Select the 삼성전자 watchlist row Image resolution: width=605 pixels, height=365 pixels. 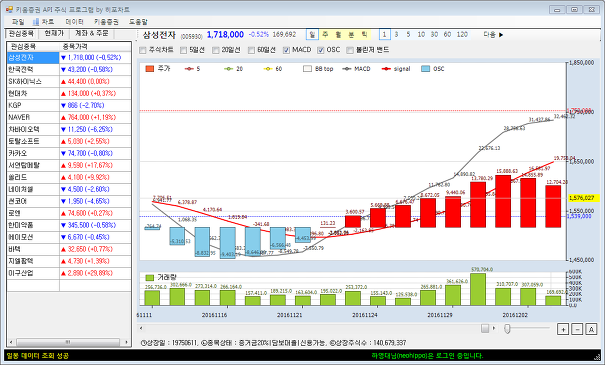click(69, 57)
